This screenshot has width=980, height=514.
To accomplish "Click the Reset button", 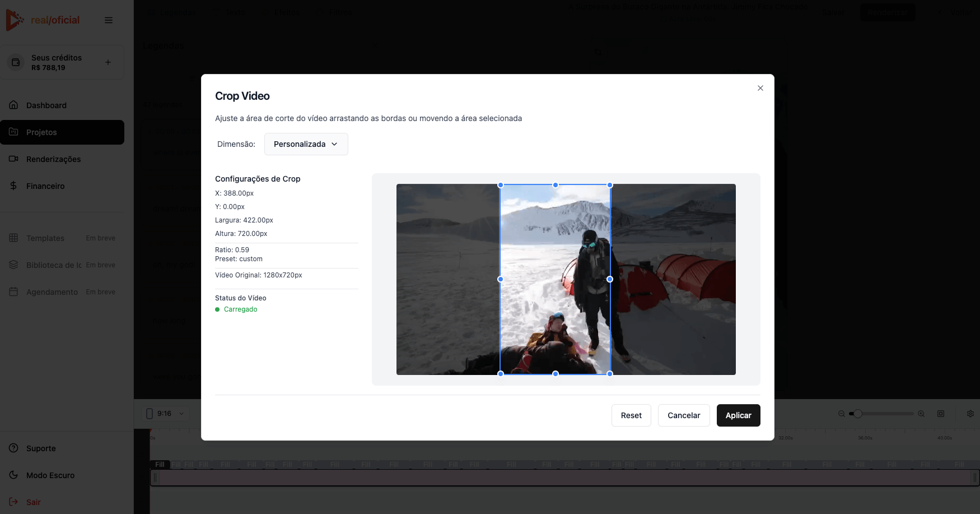I will point(631,415).
